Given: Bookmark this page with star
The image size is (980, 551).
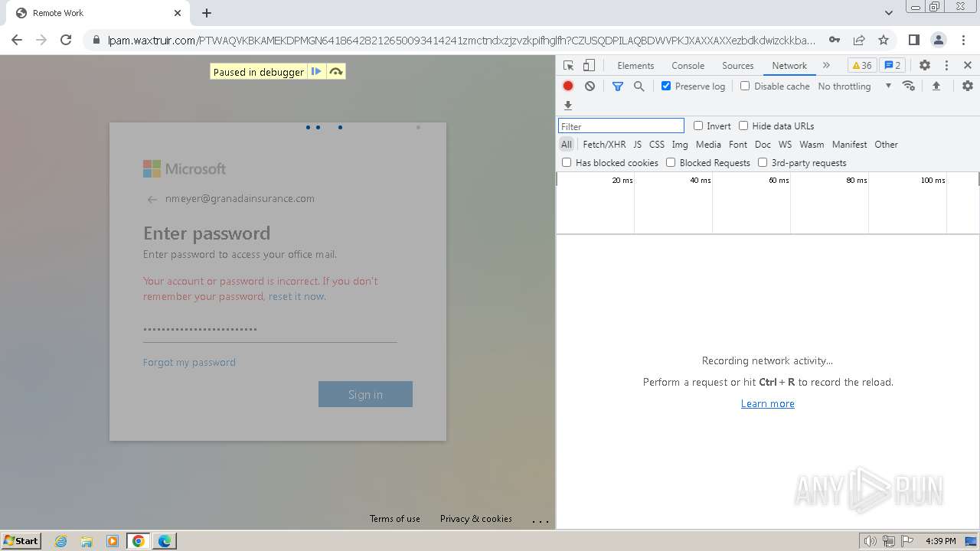Looking at the screenshot, I should coord(884,40).
